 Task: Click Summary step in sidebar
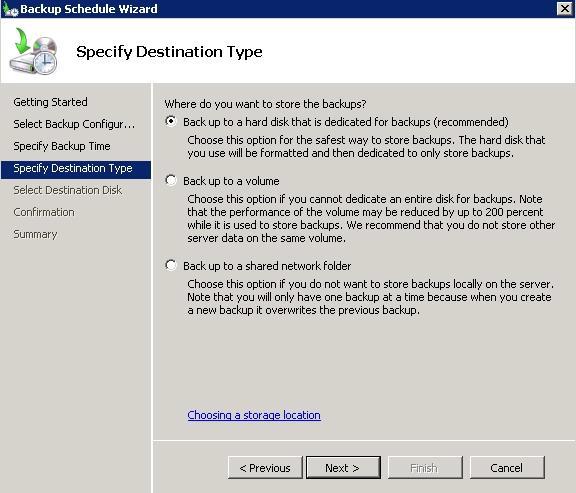click(x=35, y=234)
